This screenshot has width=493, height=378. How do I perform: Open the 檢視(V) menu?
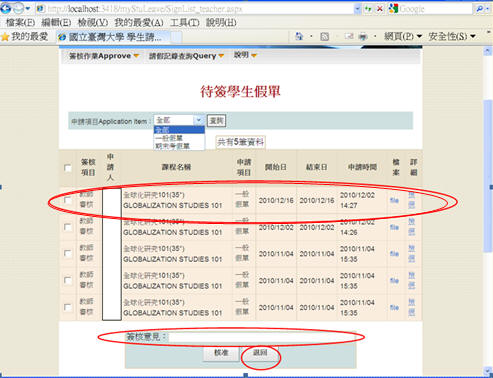(93, 23)
